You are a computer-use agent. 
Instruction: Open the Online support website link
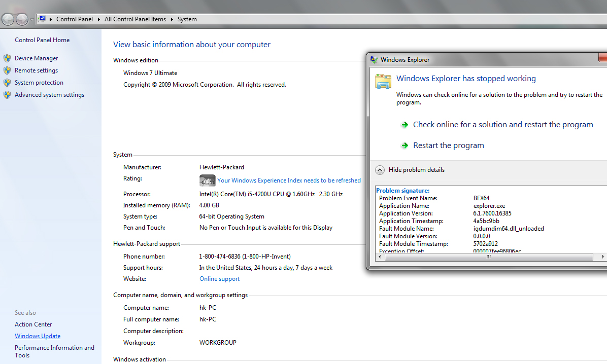click(x=219, y=279)
